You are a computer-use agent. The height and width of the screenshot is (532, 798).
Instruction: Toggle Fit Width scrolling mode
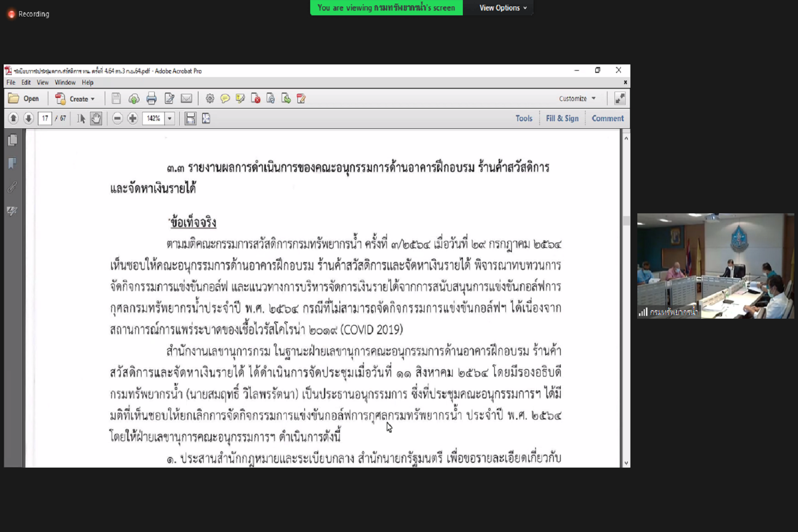(190, 118)
